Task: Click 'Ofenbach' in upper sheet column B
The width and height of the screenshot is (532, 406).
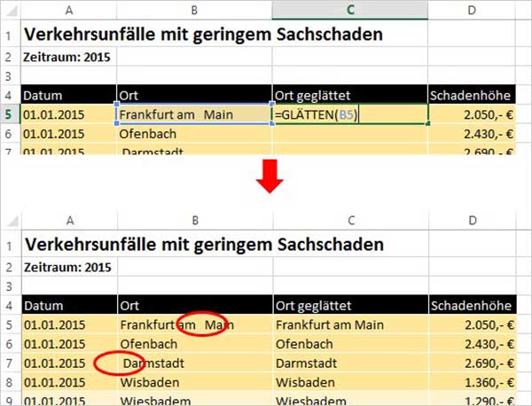Action: click(x=194, y=134)
